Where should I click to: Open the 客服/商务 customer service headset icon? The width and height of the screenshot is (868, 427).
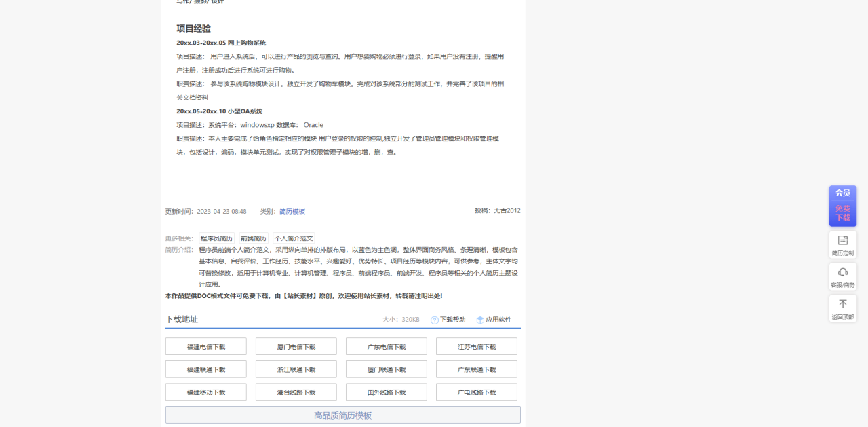[x=842, y=276]
